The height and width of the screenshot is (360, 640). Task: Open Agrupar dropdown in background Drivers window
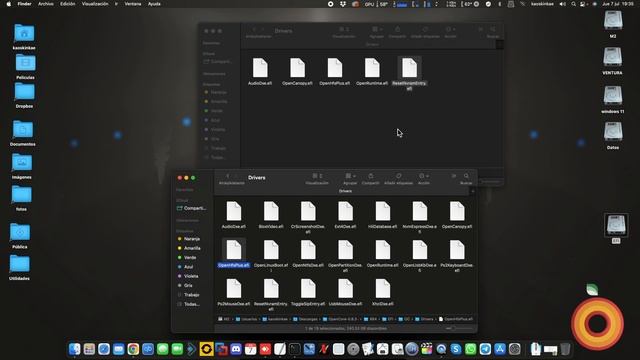click(x=377, y=29)
